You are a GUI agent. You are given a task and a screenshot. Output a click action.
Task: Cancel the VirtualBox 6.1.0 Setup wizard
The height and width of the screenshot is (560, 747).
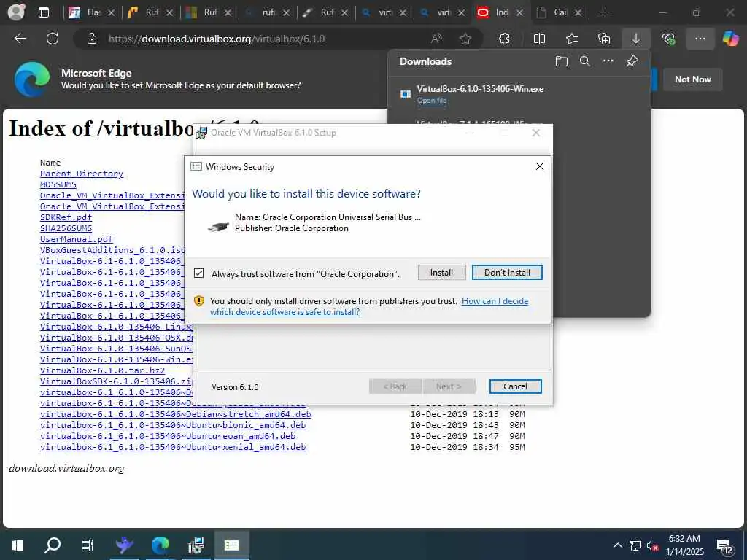tap(515, 386)
